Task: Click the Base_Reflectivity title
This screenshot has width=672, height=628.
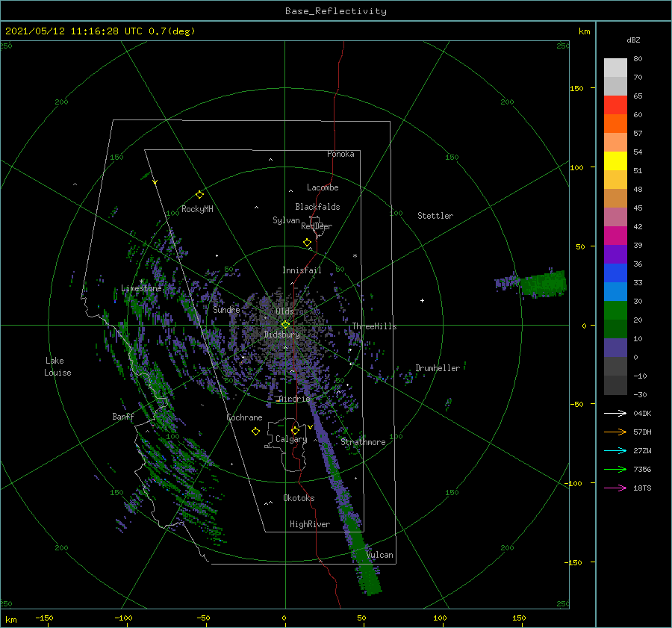Action: coord(336,11)
